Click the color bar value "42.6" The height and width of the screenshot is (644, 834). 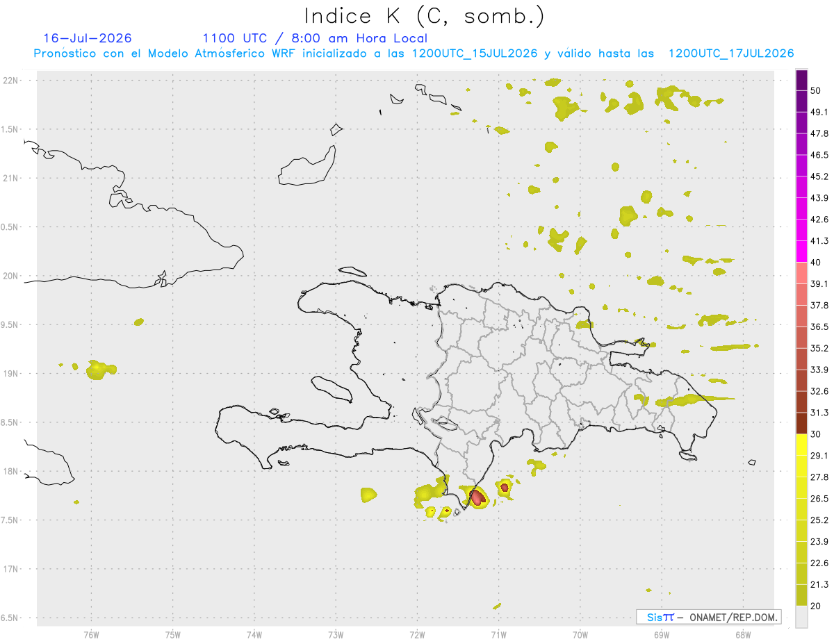pos(820,220)
